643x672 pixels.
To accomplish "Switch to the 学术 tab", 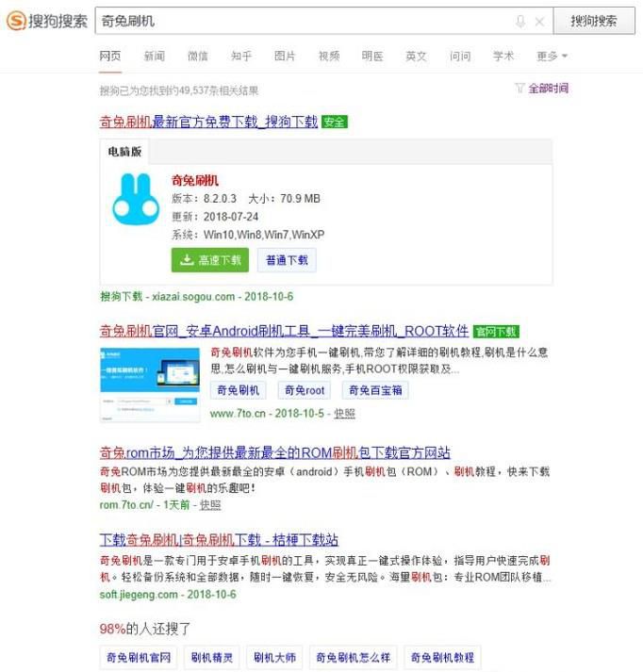I will click(503, 57).
